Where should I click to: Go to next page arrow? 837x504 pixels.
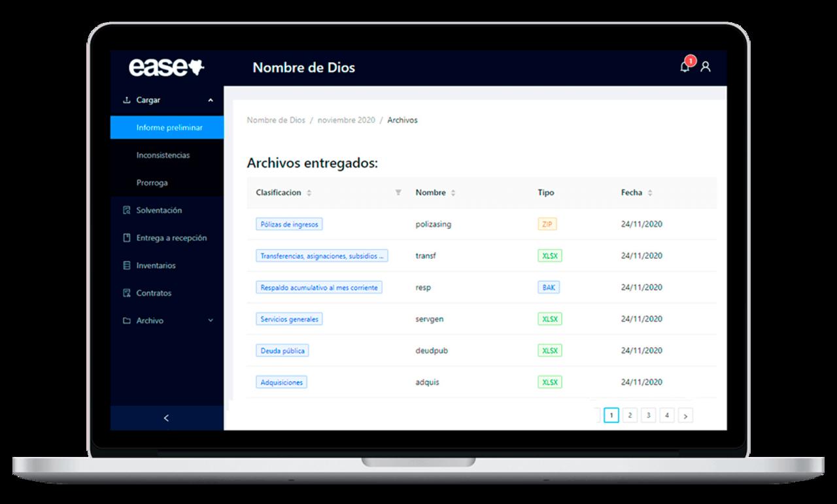point(685,416)
